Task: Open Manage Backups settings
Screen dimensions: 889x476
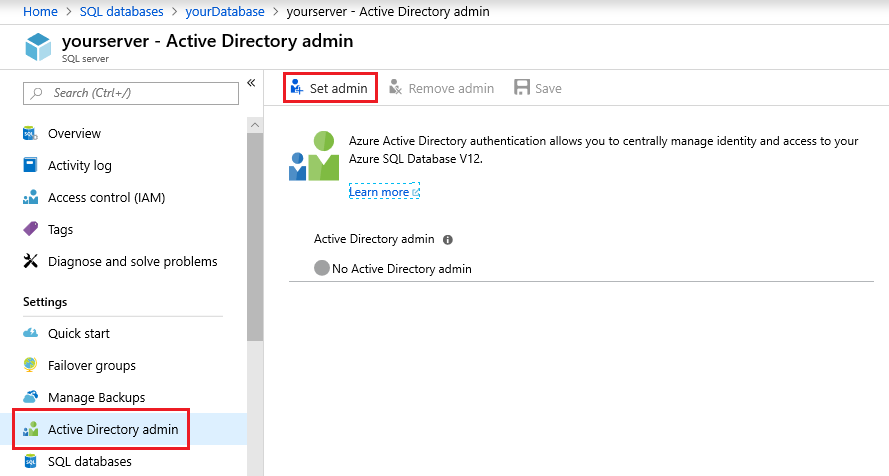Action: [x=96, y=397]
